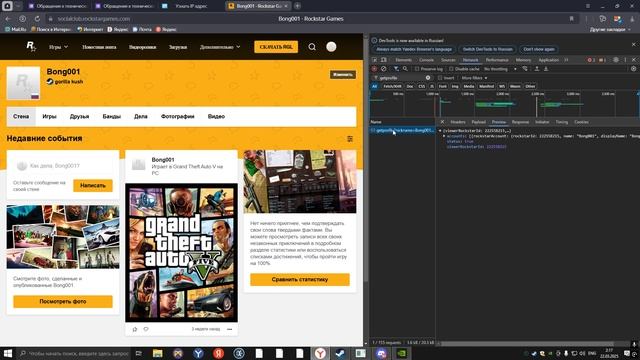Click the Сравнить статистику button
The image size is (640, 360).
pyautogui.click(x=300, y=280)
